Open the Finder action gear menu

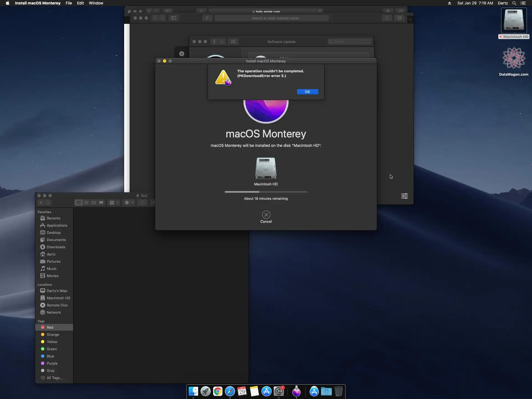point(129,203)
